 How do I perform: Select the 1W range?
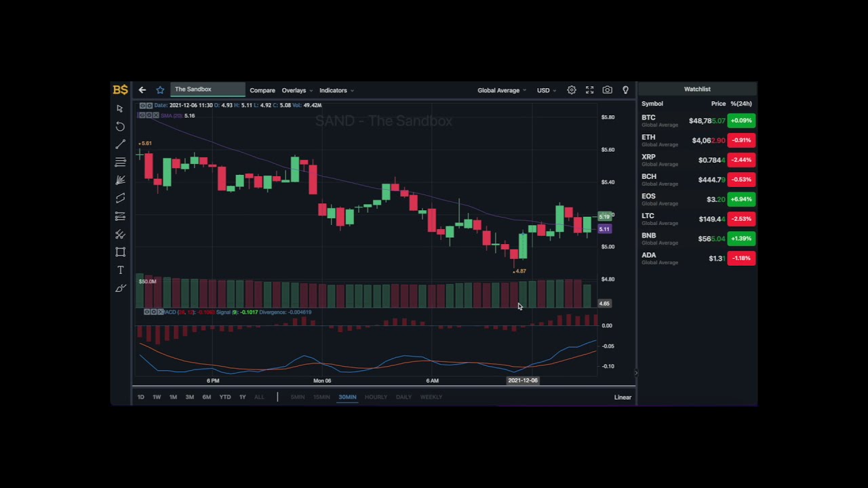157,397
